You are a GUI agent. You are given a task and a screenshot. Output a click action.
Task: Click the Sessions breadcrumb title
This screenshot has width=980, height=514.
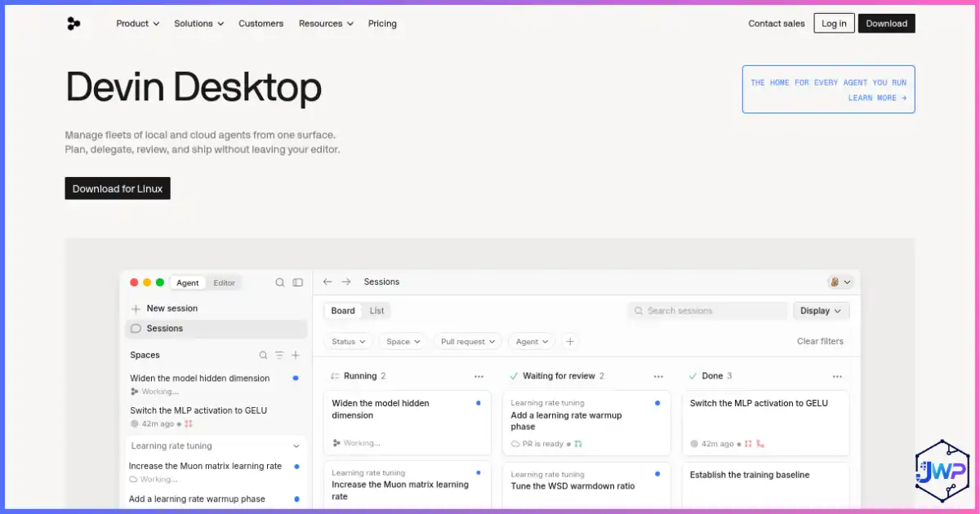381,281
